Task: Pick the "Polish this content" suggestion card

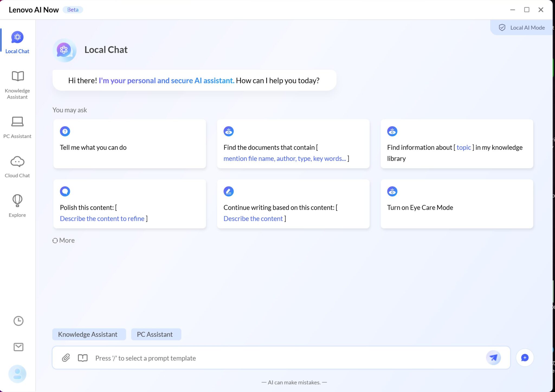Action: [x=130, y=204]
